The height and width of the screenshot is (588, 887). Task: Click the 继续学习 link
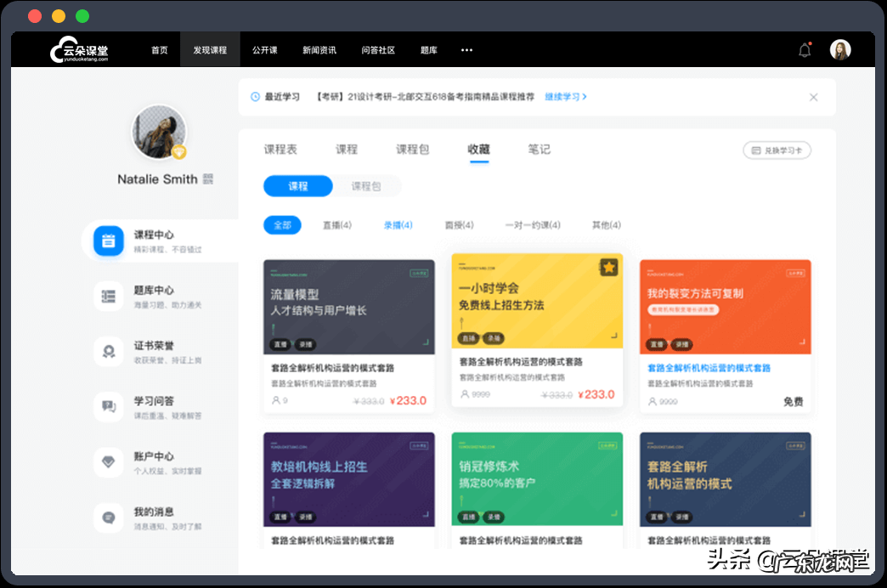[x=564, y=97]
